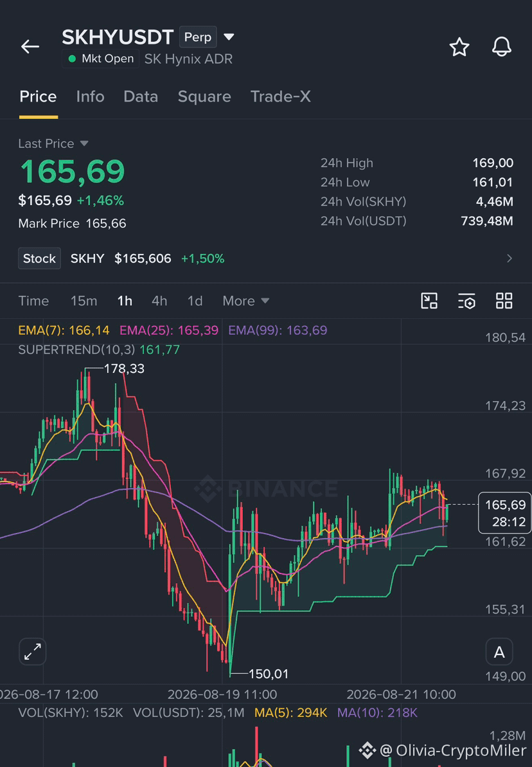Select the Time chart interval
The image size is (532, 767).
(x=34, y=301)
